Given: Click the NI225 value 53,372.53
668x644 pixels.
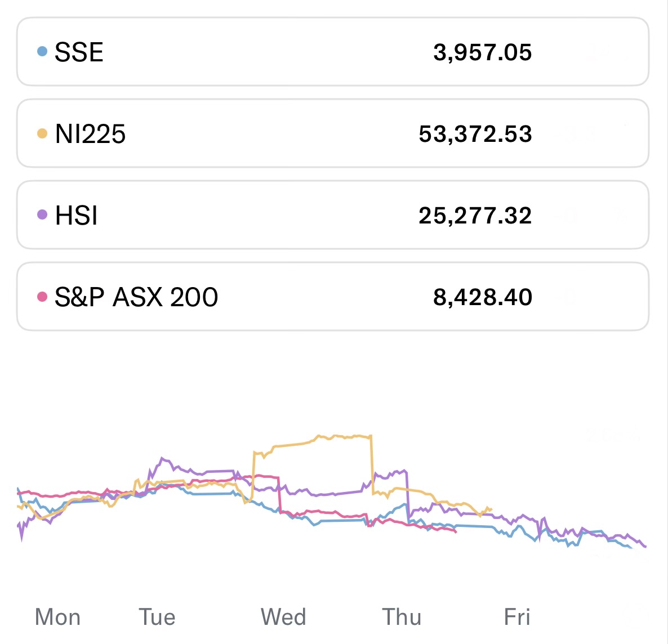Looking at the screenshot, I should 475,134.
